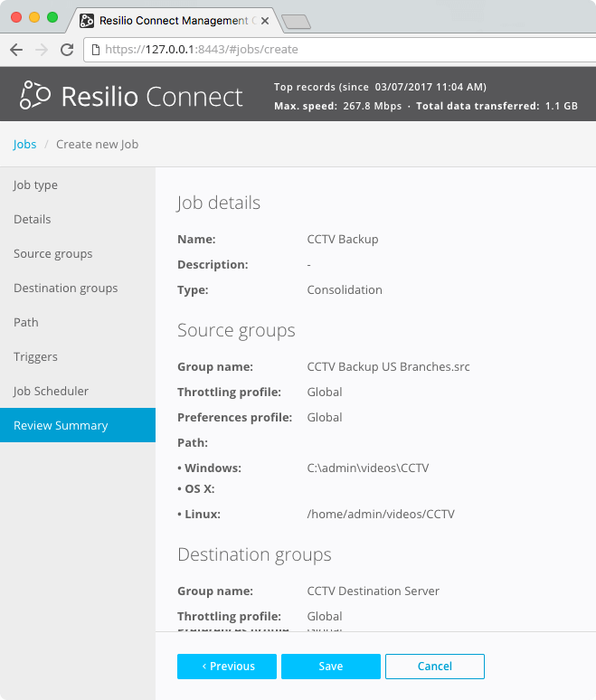The image size is (596, 700).
Task: Click 'Create new Job' breadcrumb text
Action: click(98, 144)
